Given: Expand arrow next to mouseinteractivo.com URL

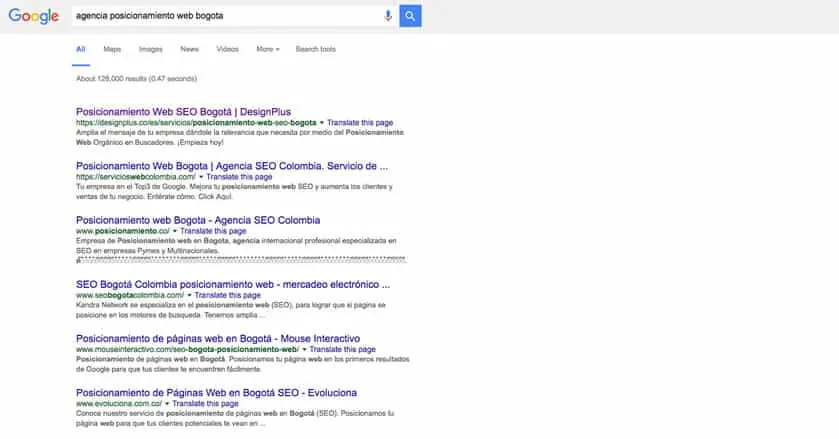Looking at the screenshot, I should click(x=304, y=350).
